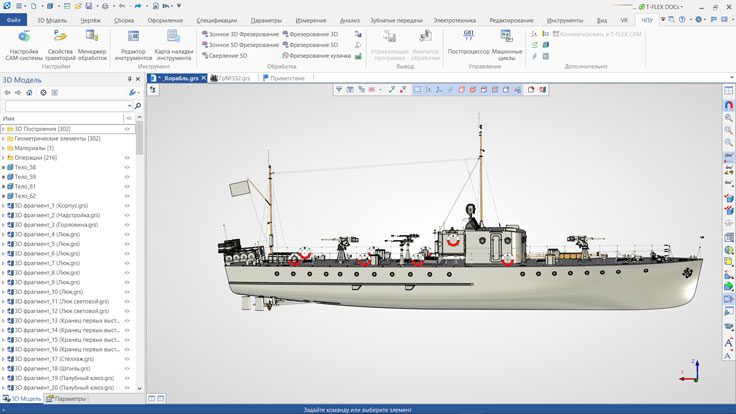Click the filter icon in viewport toolbar
736x414 pixels.
(x=339, y=90)
